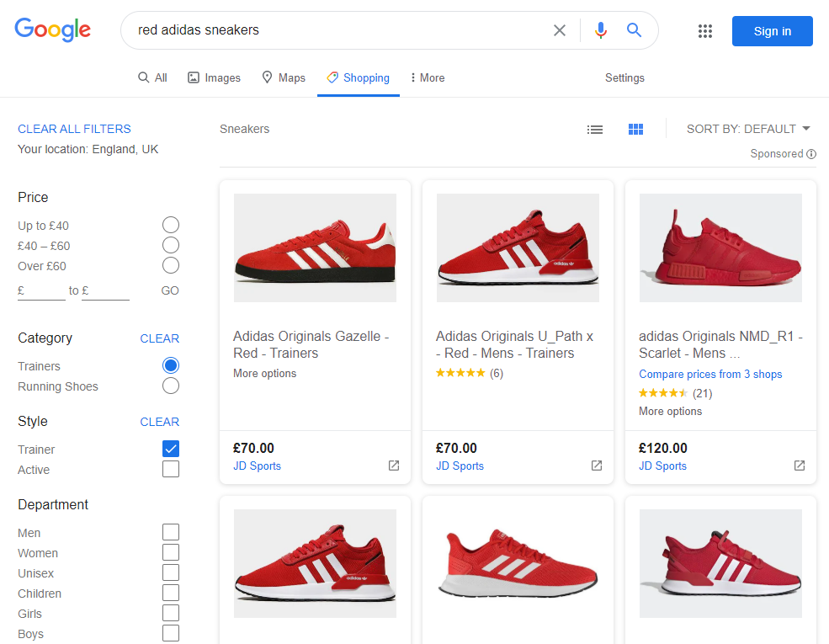This screenshot has height=644, width=829.
Task: Click the U_Path X five-star rating
Action: (460, 373)
